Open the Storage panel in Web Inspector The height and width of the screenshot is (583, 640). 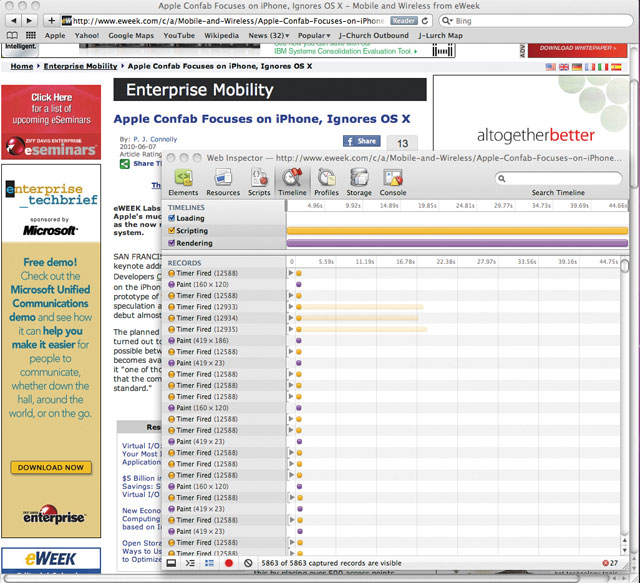click(359, 182)
